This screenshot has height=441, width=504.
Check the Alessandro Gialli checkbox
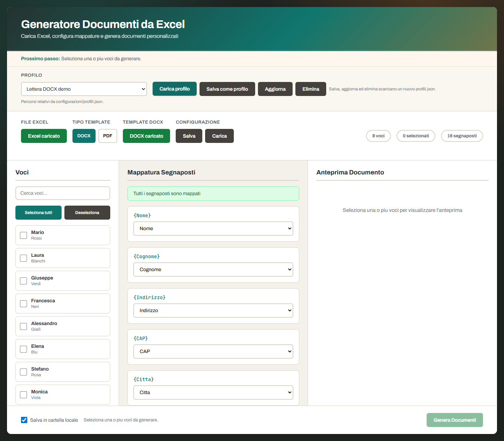23,326
